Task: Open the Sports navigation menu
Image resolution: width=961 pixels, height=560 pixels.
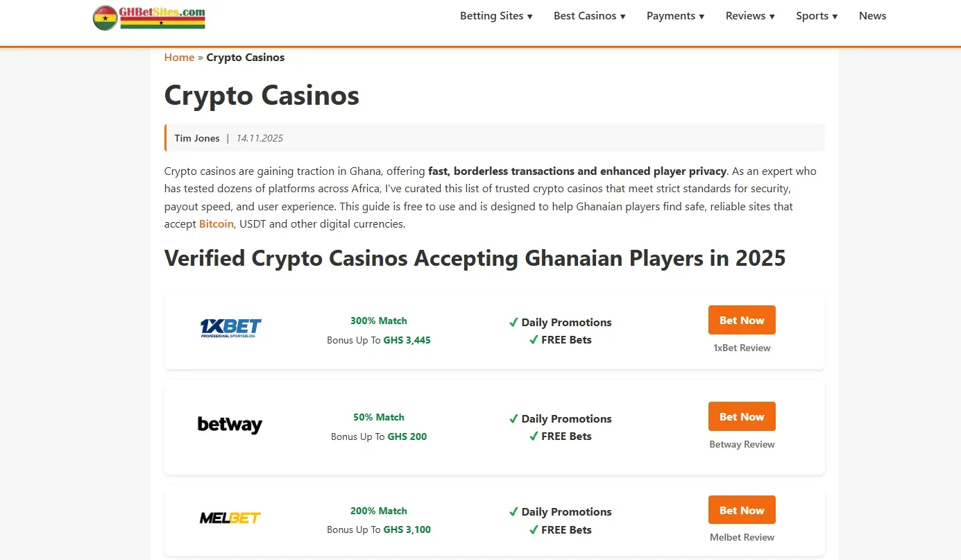Action: point(817,15)
